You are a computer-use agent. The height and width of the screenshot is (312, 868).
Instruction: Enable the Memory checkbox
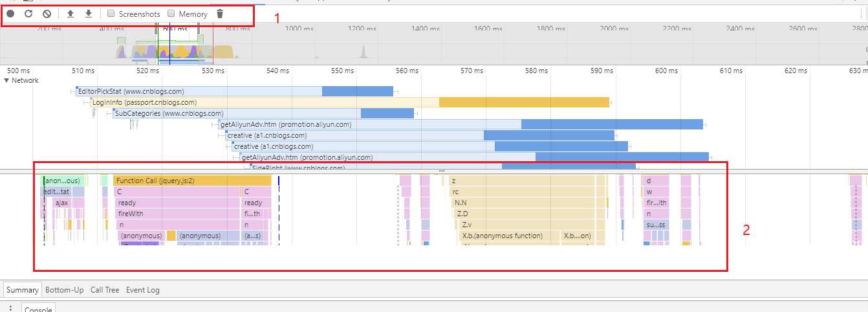(x=171, y=14)
